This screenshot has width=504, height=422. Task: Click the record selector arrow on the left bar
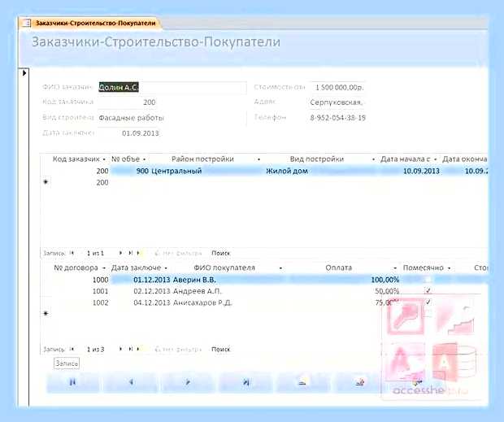24,73
